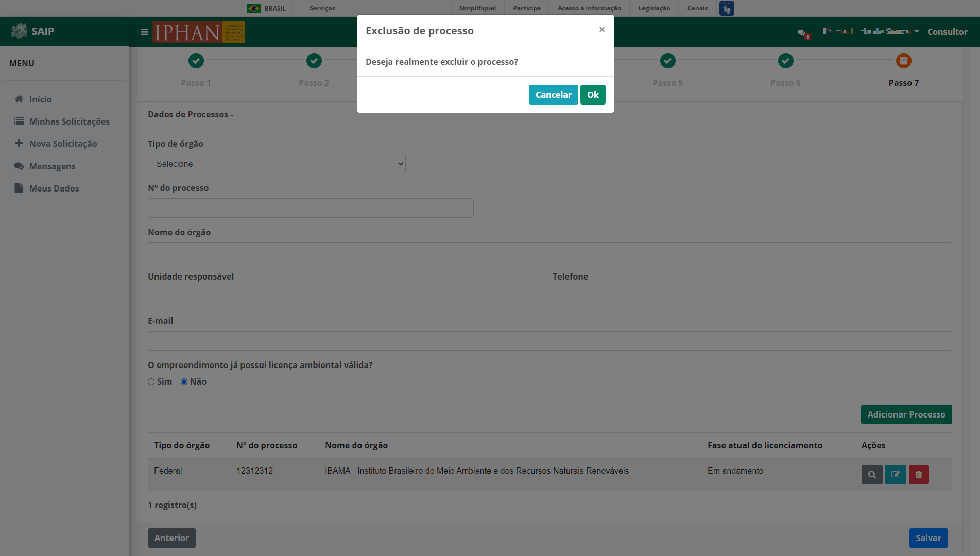This screenshot has width=980, height=556.
Task: Focus the E-mail input field
Action: coord(549,341)
